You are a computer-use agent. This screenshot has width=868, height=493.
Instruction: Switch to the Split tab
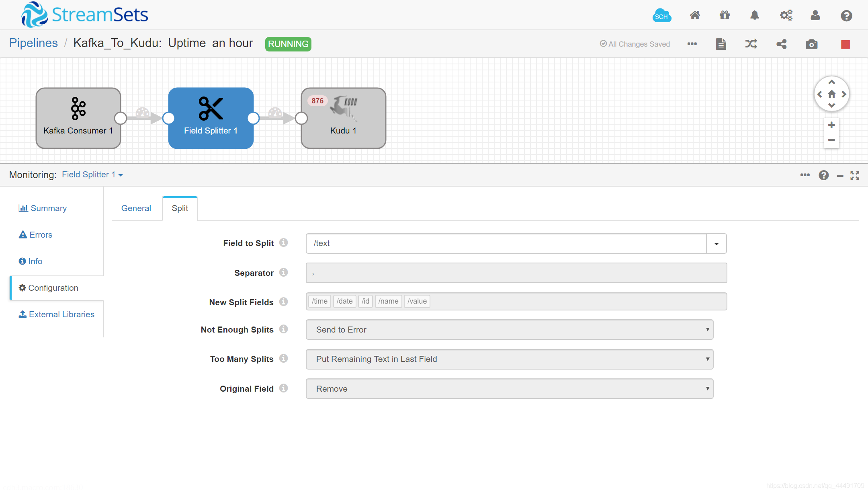(180, 208)
